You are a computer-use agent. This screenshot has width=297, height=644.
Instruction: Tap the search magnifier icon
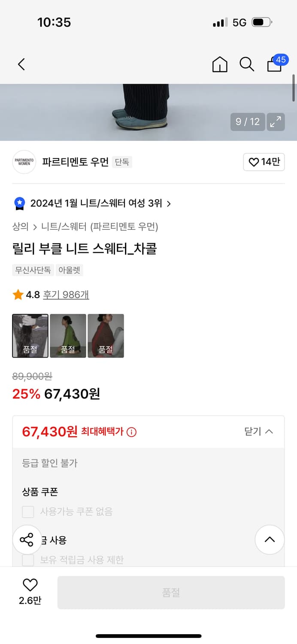[247, 64]
